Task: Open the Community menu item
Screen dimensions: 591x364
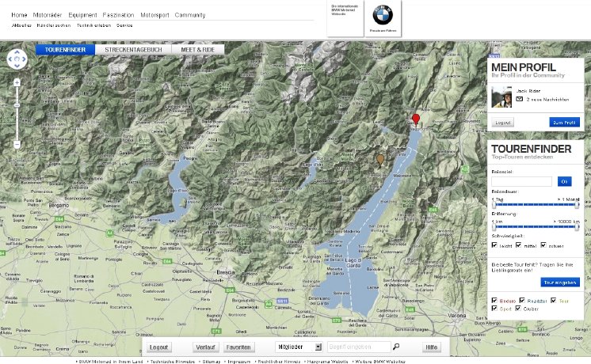Action: [190, 15]
